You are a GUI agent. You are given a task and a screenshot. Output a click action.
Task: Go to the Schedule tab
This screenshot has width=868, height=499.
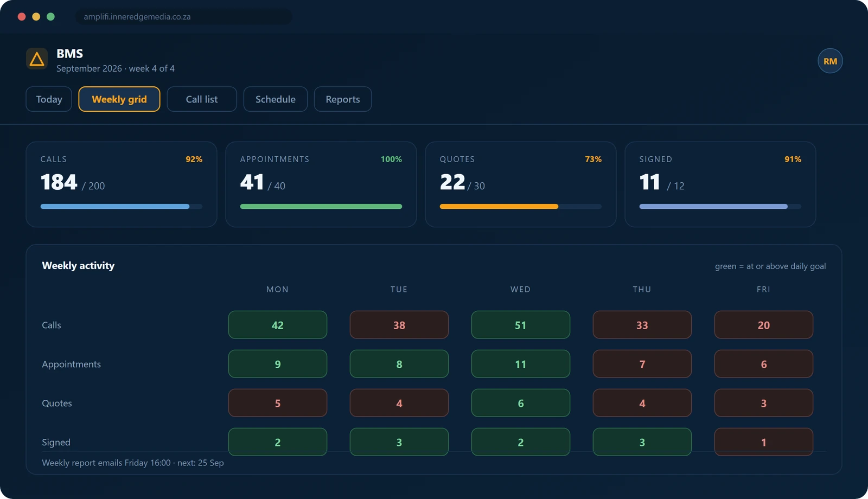click(x=276, y=99)
